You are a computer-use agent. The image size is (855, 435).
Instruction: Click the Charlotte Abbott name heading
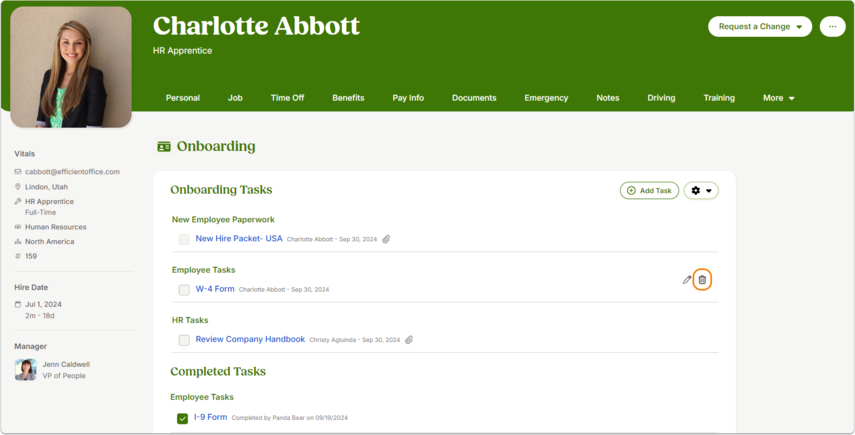pyautogui.click(x=256, y=26)
